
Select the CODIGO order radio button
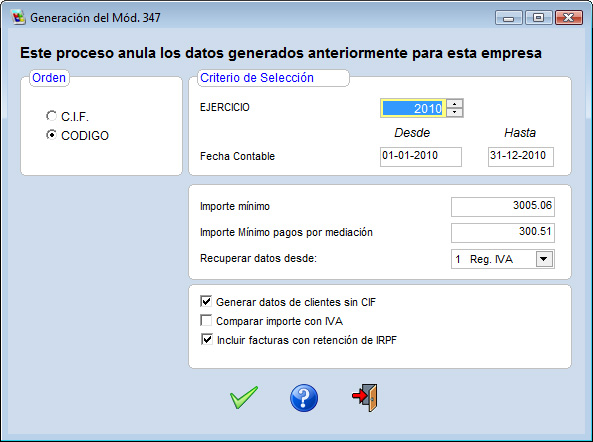[51, 135]
